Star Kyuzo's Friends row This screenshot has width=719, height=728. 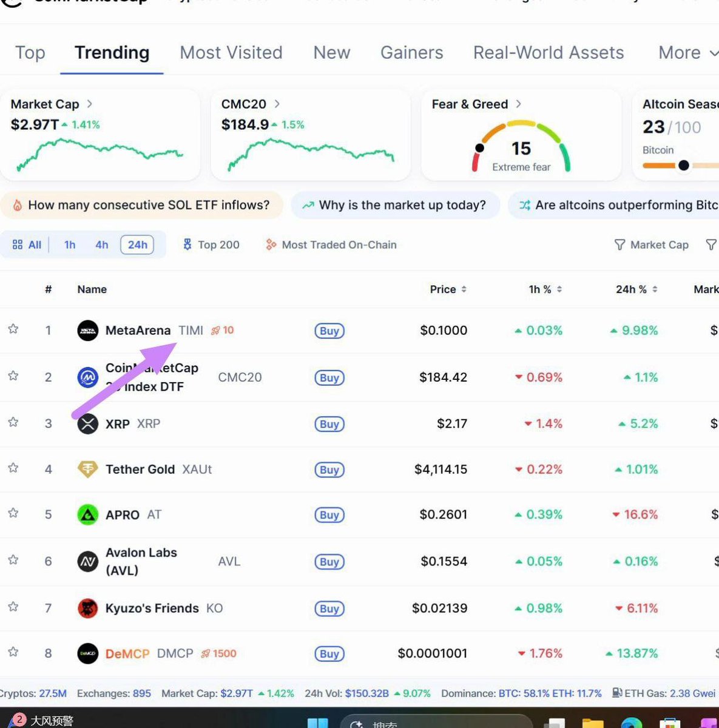pos(13,607)
